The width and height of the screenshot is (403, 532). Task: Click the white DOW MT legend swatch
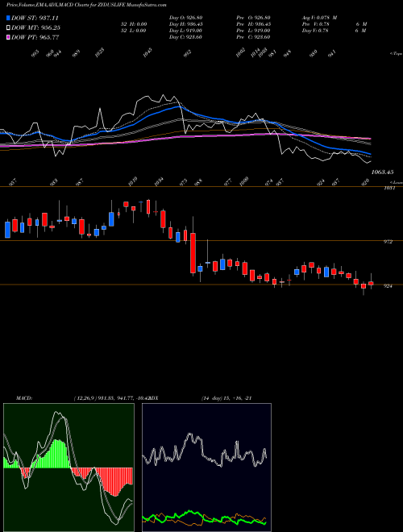[x=8, y=27]
